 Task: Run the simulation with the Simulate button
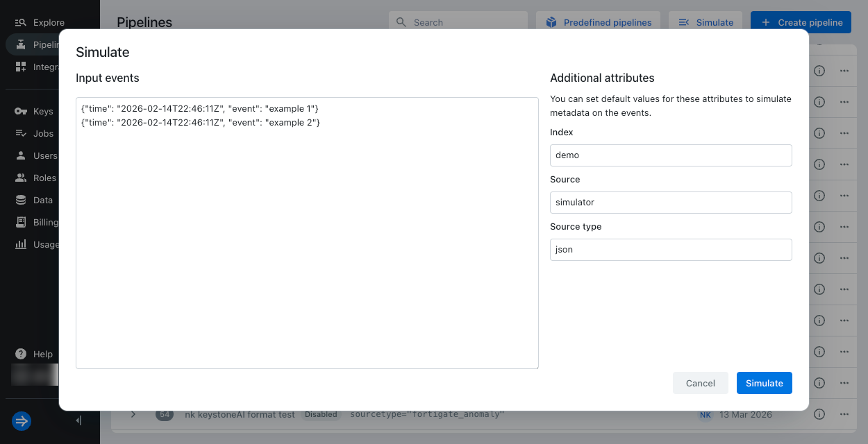click(764, 383)
